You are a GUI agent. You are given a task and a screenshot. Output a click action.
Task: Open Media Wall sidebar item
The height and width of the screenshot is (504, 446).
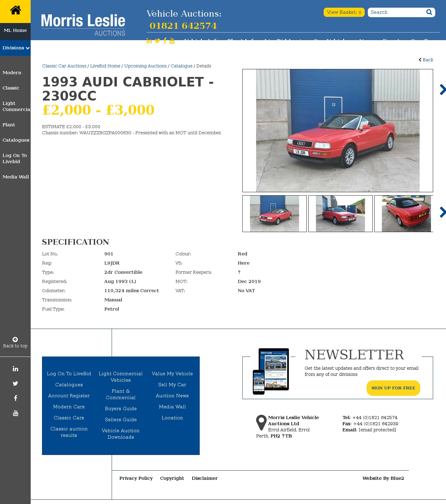tap(16, 177)
